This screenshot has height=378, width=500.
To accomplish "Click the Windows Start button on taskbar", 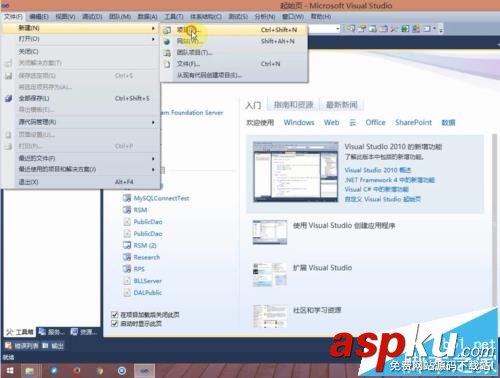I will click(10, 371).
